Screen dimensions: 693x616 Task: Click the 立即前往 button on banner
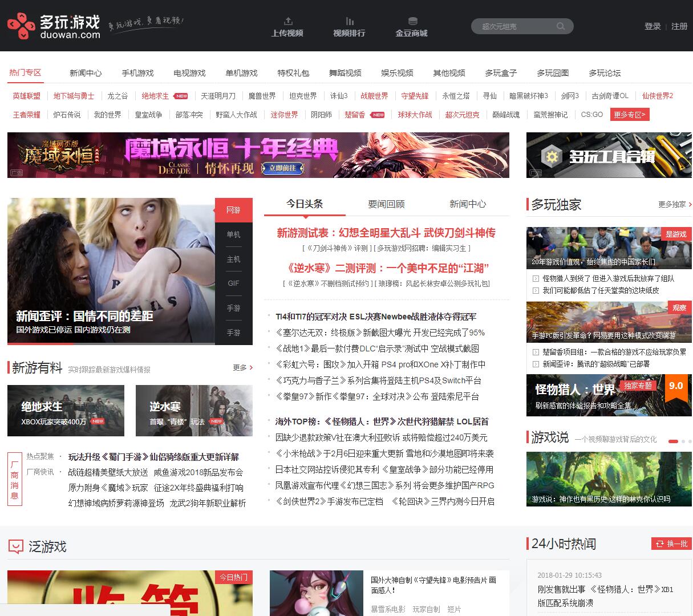[x=282, y=168]
